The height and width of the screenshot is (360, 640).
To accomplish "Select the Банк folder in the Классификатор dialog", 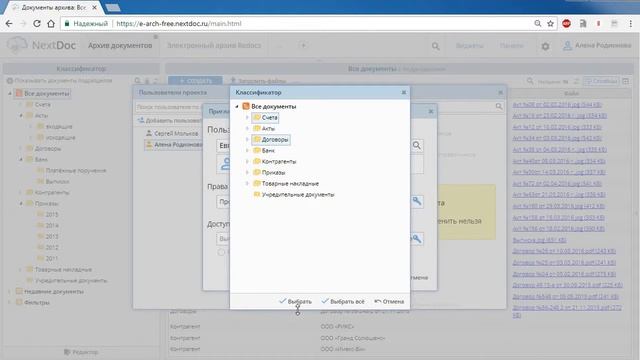I will [x=264, y=151].
